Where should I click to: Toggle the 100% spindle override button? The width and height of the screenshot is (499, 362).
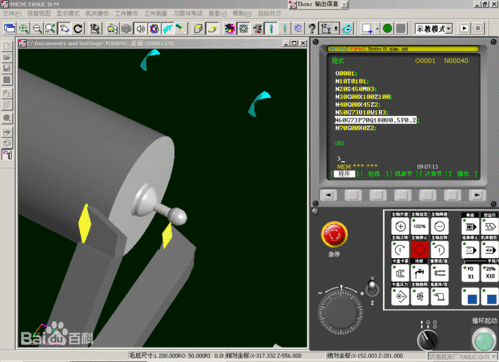[x=419, y=226]
